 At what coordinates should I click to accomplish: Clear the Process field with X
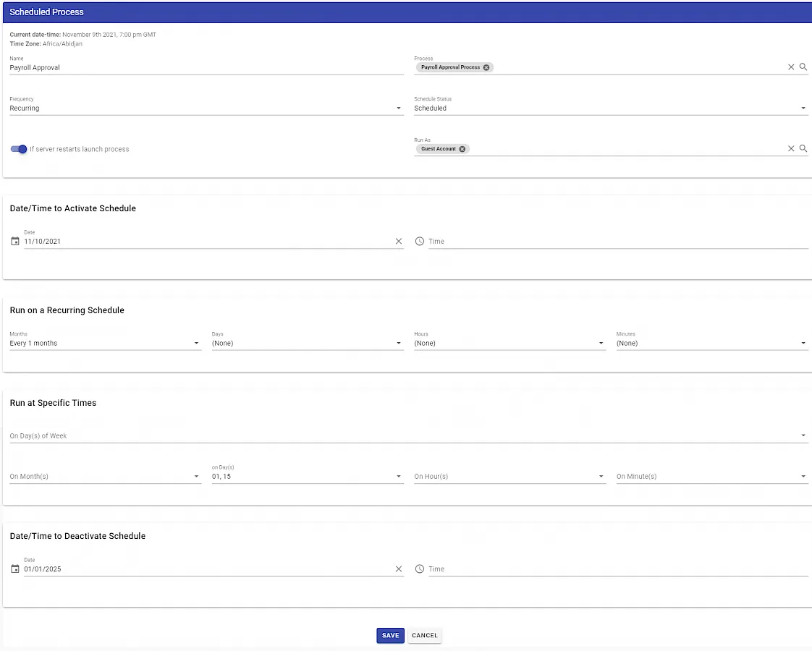[791, 67]
